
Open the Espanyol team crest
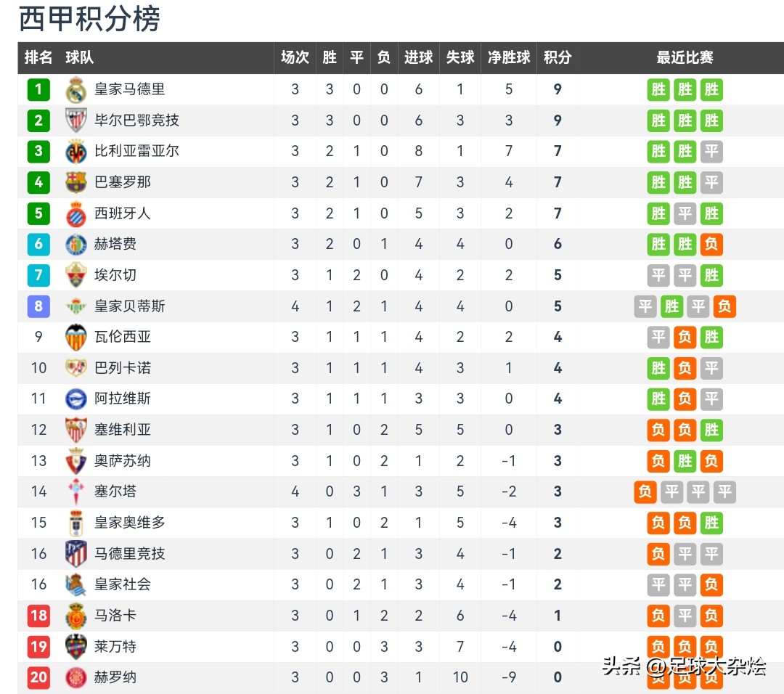pyautogui.click(x=76, y=213)
